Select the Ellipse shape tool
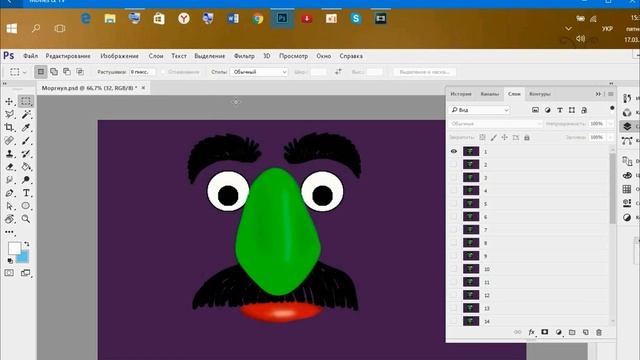This screenshot has width=640, height=360. click(26, 206)
